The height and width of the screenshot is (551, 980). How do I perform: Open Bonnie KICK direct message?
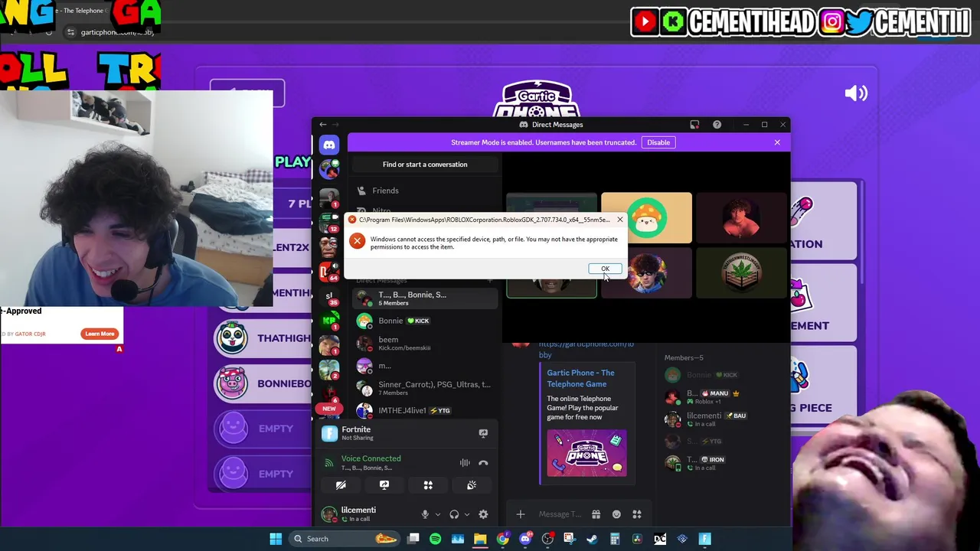(425, 321)
